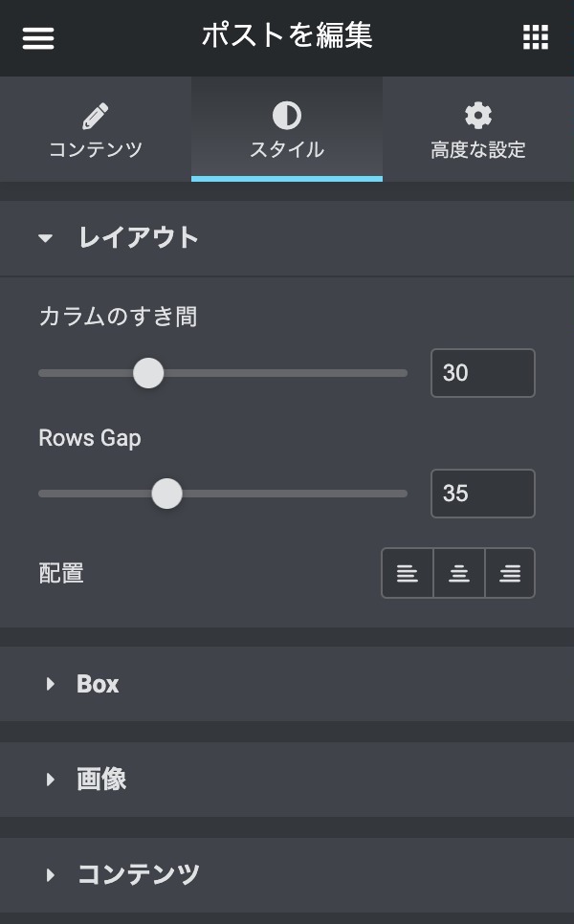The width and height of the screenshot is (574, 924).
Task: Click the half-circle スタイル icon
Action: click(x=287, y=116)
